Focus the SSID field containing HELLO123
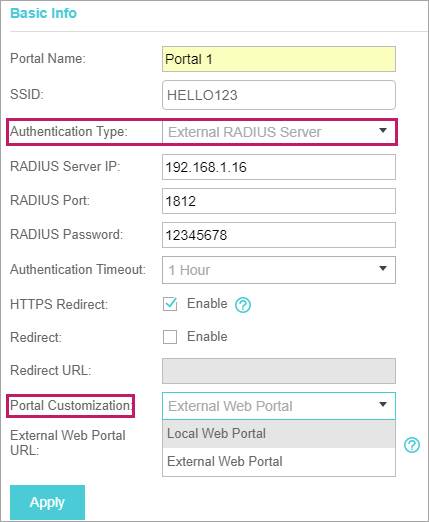This screenshot has width=429, height=522. tap(279, 95)
